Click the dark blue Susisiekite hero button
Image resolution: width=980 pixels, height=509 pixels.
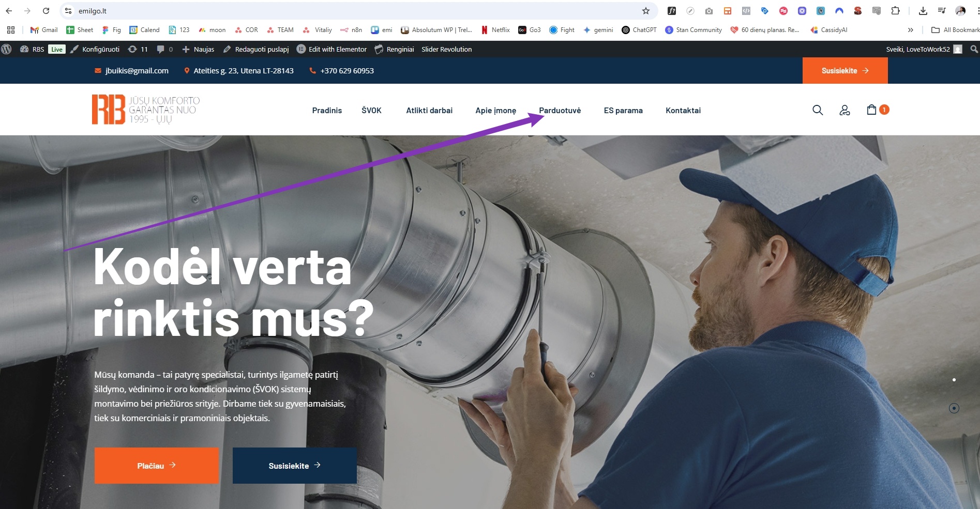(295, 466)
